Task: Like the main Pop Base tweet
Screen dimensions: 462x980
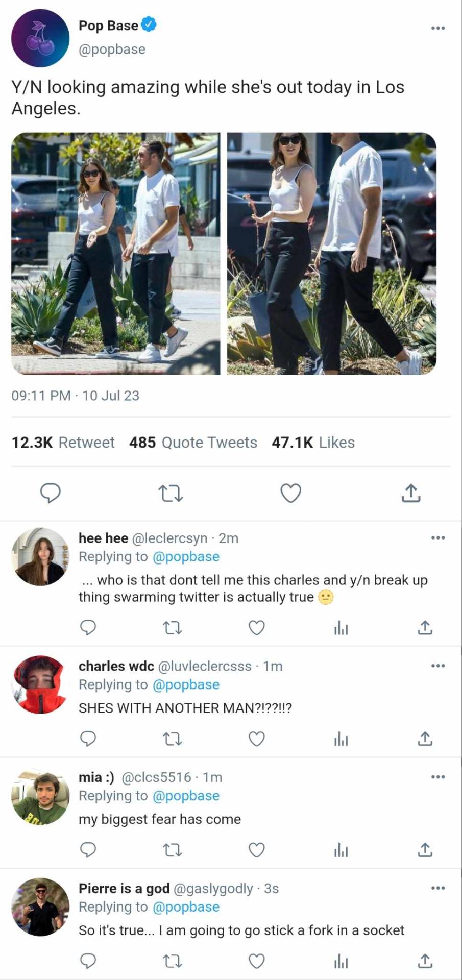Action: point(291,493)
